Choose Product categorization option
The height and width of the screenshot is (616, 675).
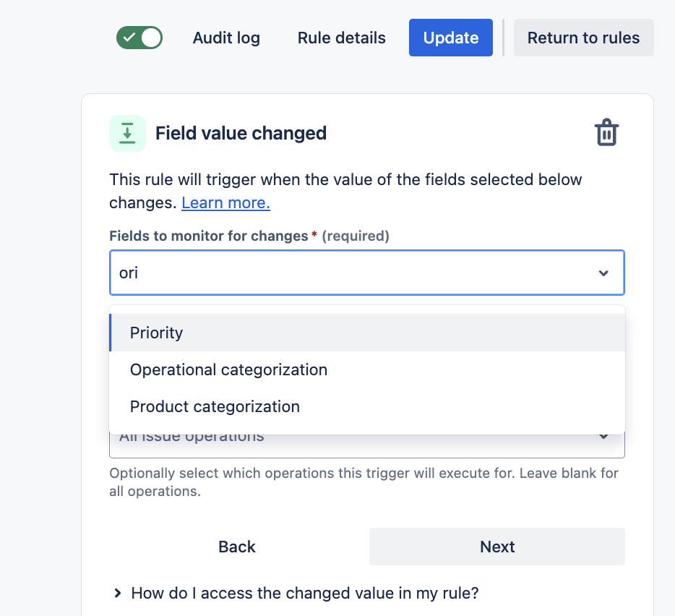coord(367,406)
